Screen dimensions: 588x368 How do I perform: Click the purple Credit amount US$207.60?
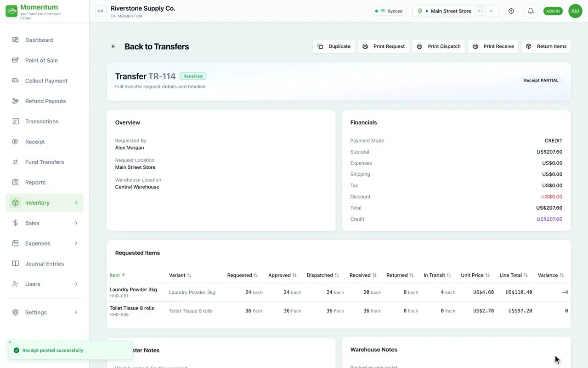549,219
